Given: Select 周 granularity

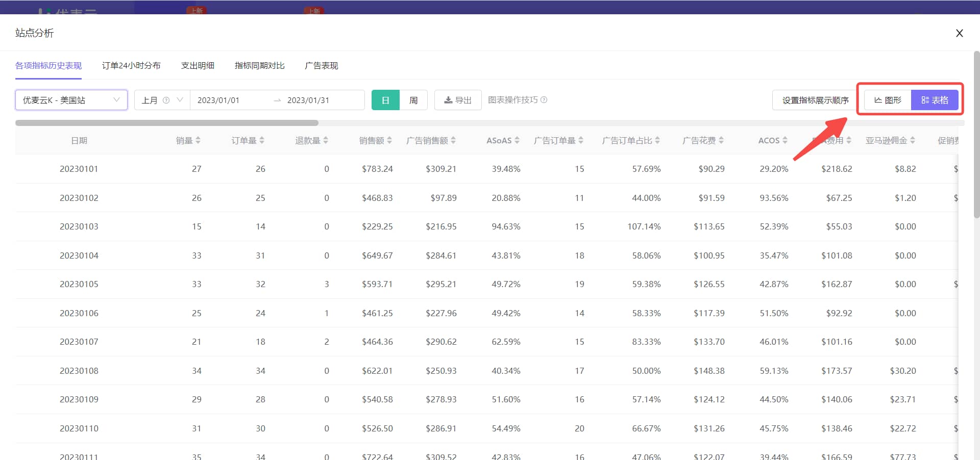Looking at the screenshot, I should (x=413, y=100).
